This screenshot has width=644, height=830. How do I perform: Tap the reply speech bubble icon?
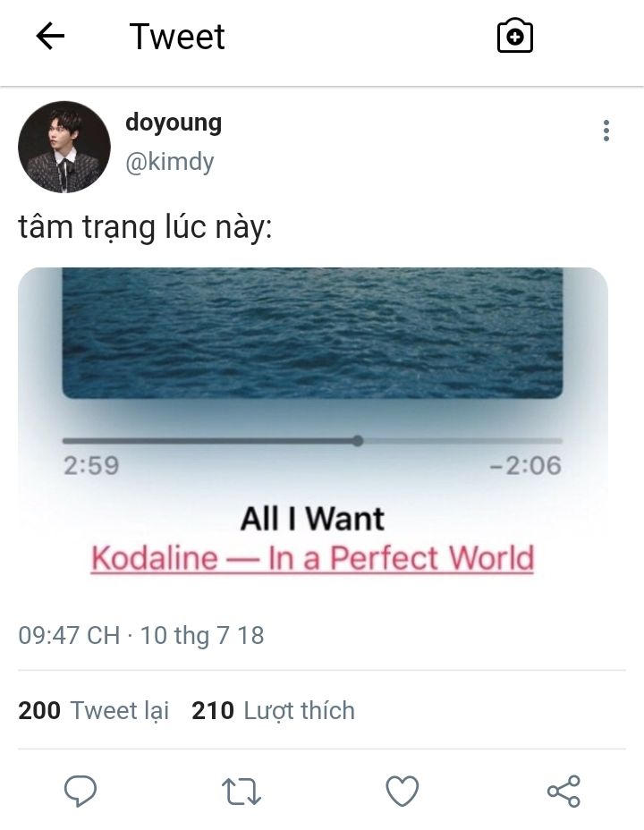tap(80, 791)
